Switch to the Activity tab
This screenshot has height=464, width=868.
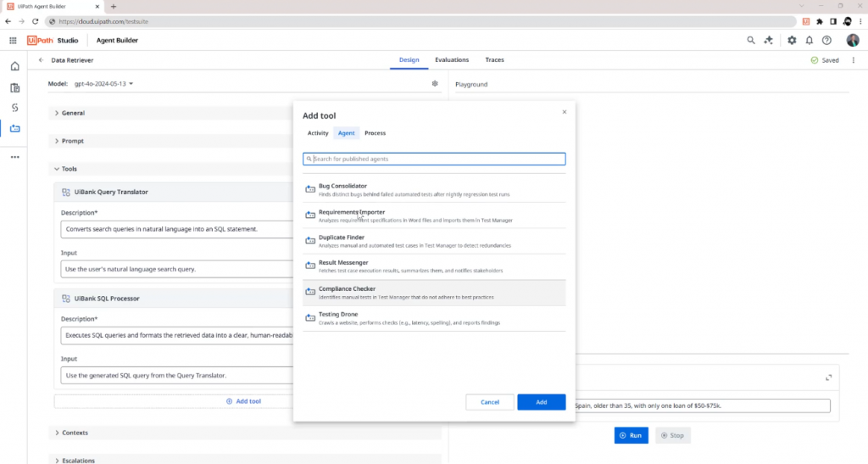click(x=318, y=133)
